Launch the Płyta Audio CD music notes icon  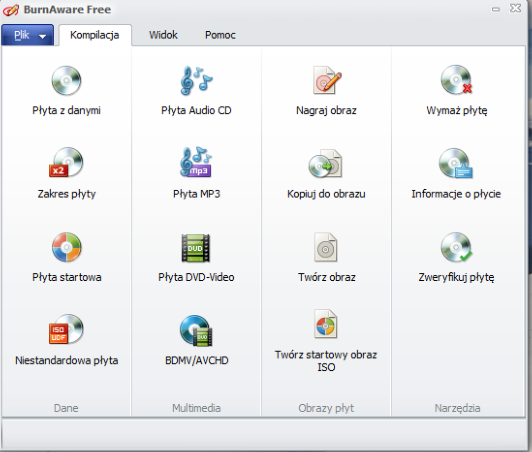click(x=196, y=80)
